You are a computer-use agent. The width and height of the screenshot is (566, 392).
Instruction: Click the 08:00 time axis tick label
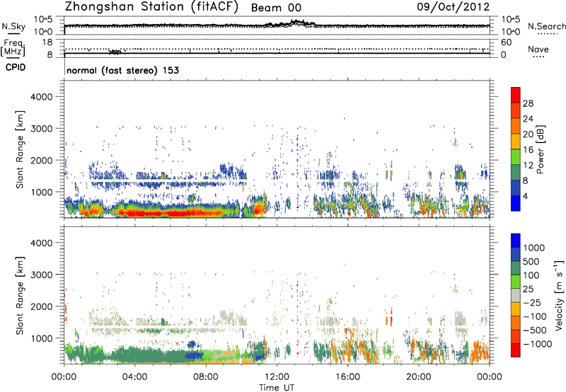click(x=206, y=377)
